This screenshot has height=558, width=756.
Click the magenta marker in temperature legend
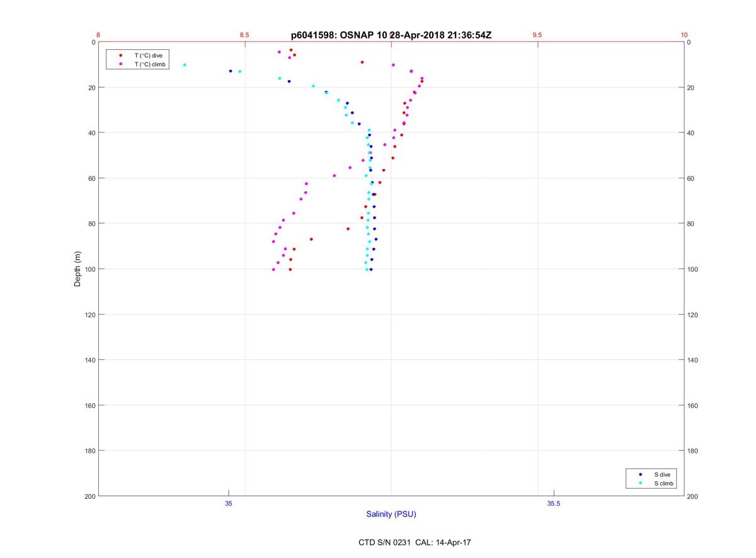[120, 64]
